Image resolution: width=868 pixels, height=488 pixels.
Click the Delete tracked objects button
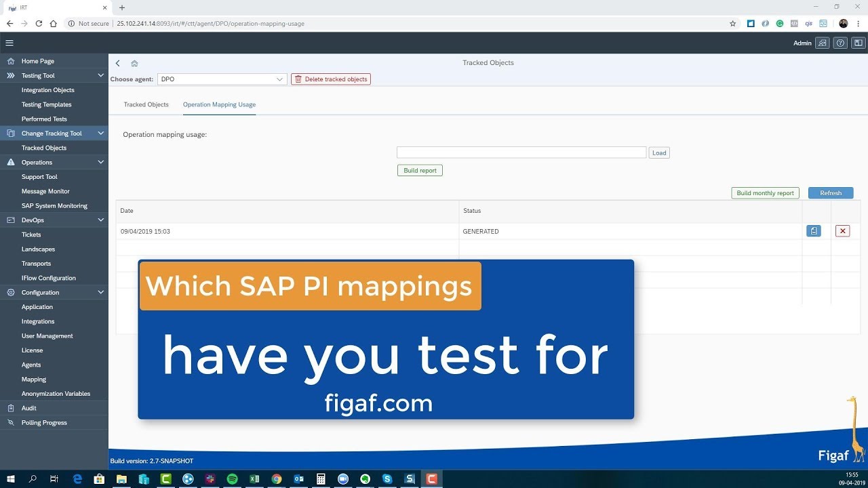(331, 79)
